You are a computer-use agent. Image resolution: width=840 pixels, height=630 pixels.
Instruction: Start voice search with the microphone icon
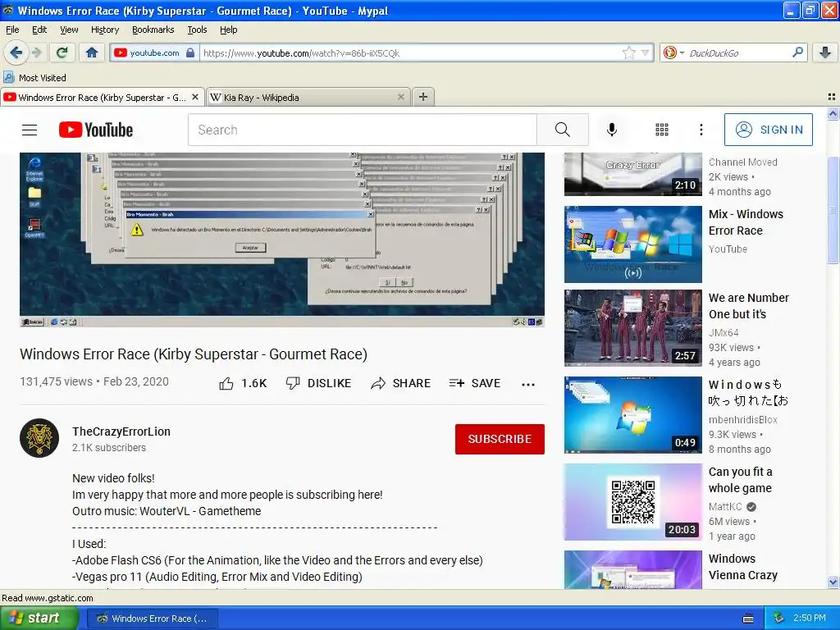[612, 130]
